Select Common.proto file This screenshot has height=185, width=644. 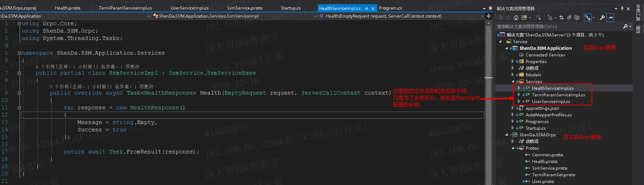click(548, 155)
